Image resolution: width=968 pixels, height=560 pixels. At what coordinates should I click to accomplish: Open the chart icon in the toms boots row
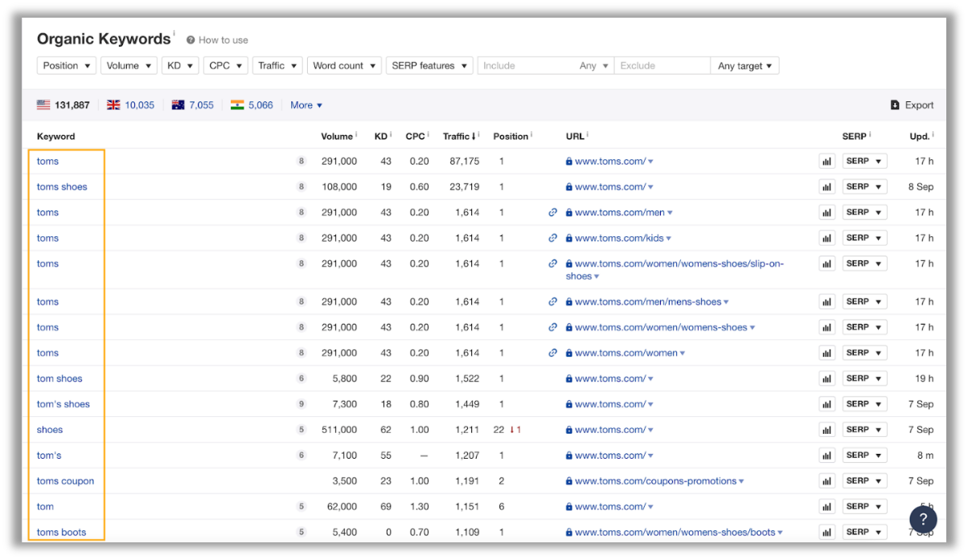[x=826, y=532]
